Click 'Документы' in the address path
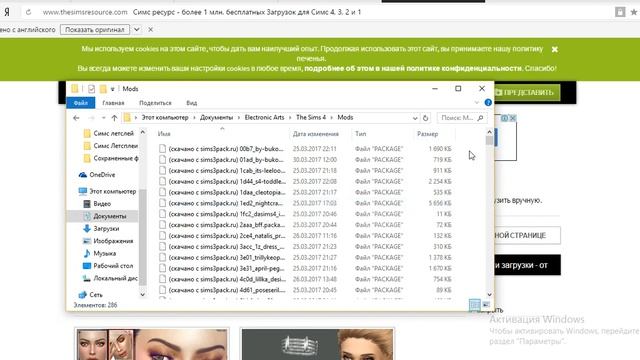Image resolution: width=640 pixels, height=360 pixels. coord(216,118)
